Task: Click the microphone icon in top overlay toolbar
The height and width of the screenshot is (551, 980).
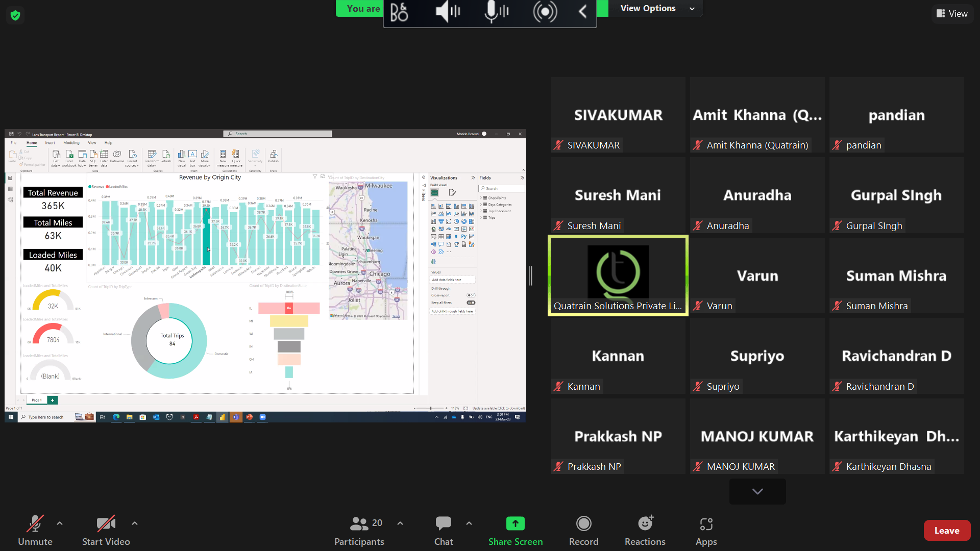Action: coord(496,11)
